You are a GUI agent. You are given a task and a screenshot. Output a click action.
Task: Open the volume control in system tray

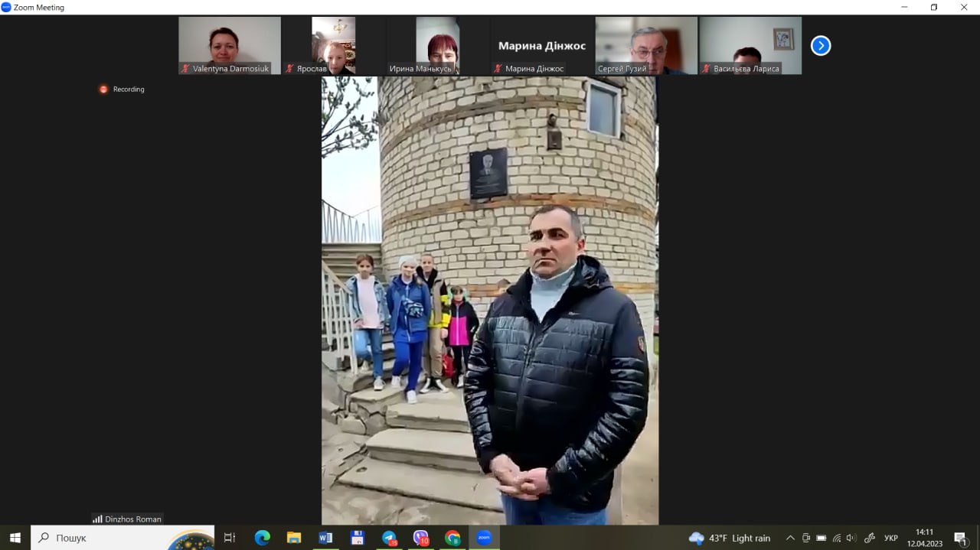click(x=851, y=538)
